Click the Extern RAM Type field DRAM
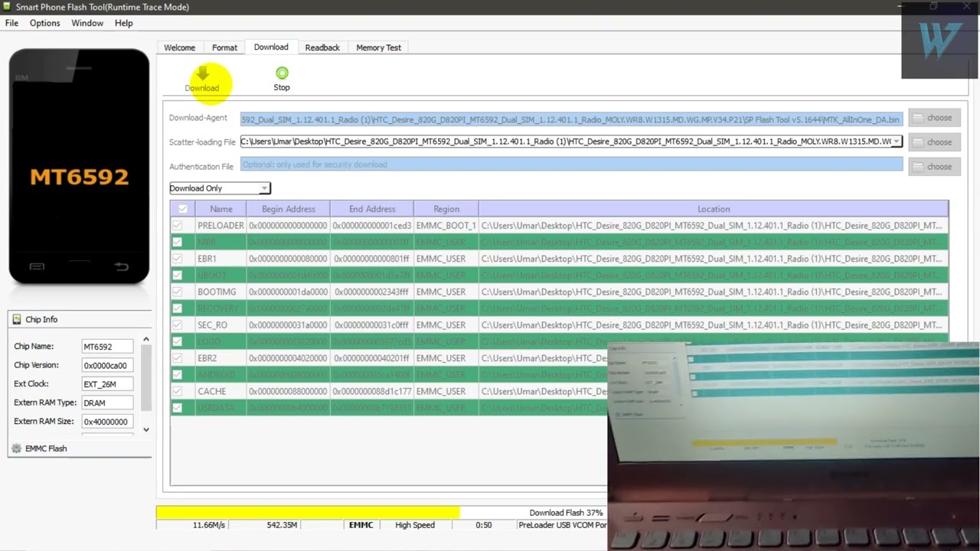Viewport: 980px width, 551px height. pos(107,403)
